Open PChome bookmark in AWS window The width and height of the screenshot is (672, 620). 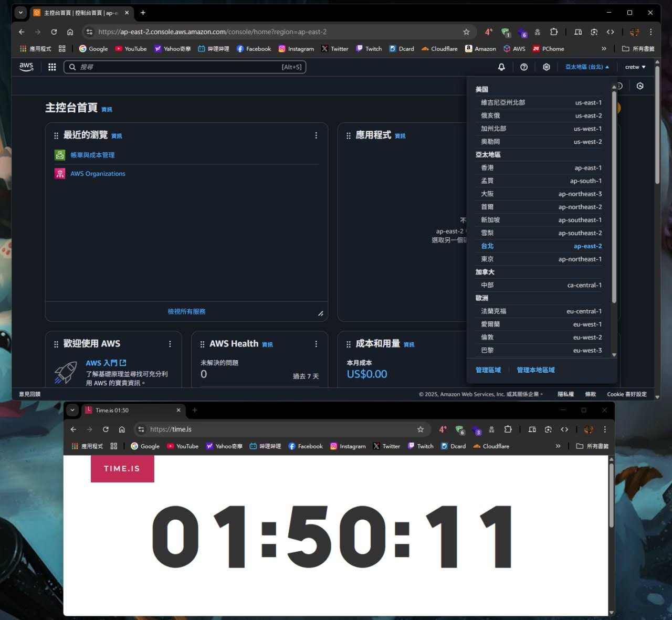click(x=548, y=49)
